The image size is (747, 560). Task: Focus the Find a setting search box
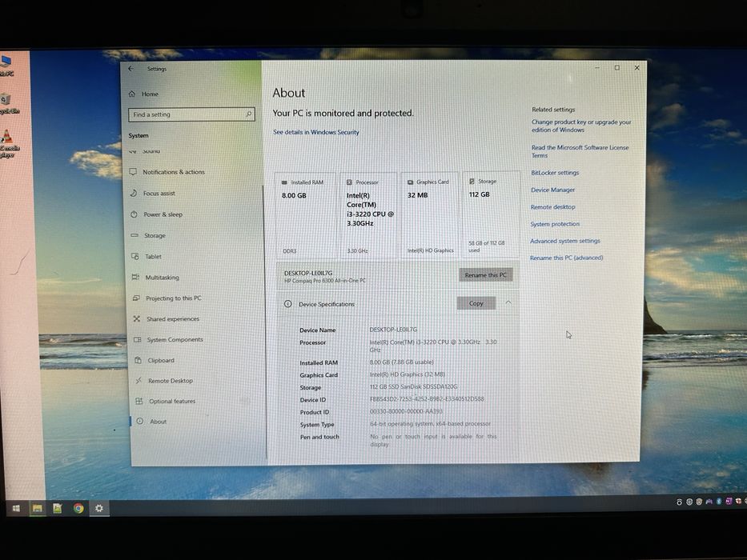pyautogui.click(x=191, y=114)
